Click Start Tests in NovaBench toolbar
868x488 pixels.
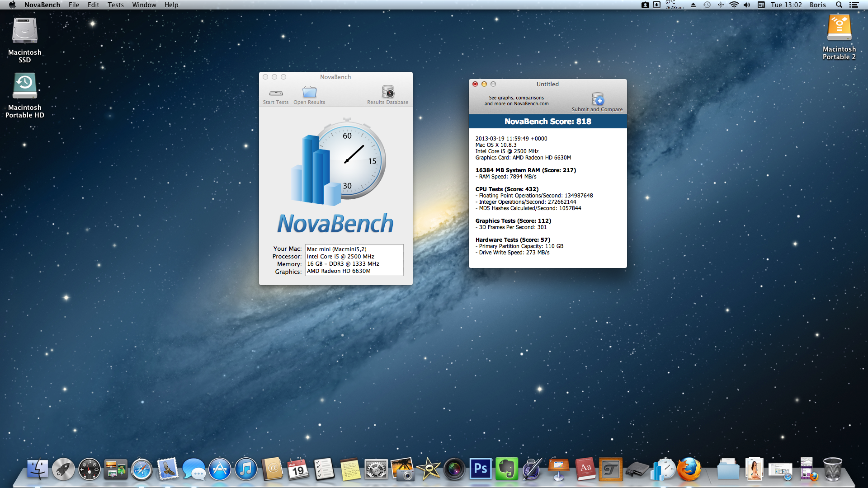click(x=276, y=96)
